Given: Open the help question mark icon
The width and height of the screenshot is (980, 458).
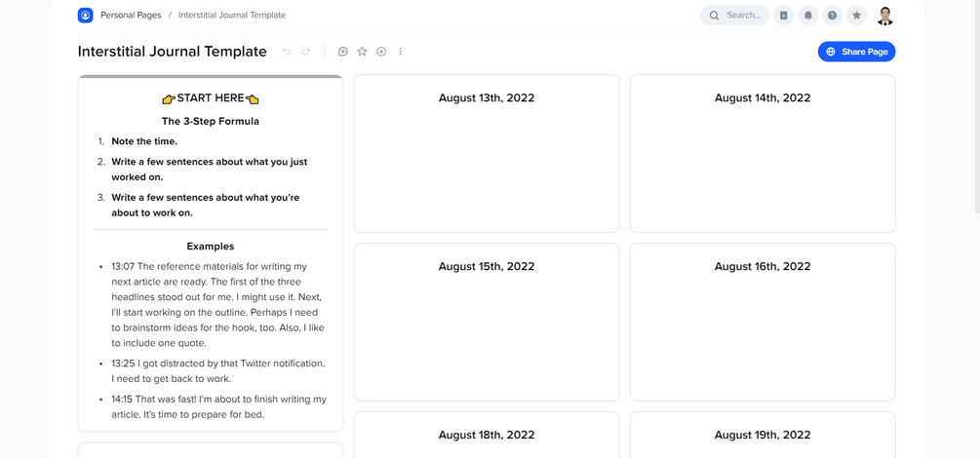Looking at the screenshot, I should pyautogui.click(x=832, y=16).
